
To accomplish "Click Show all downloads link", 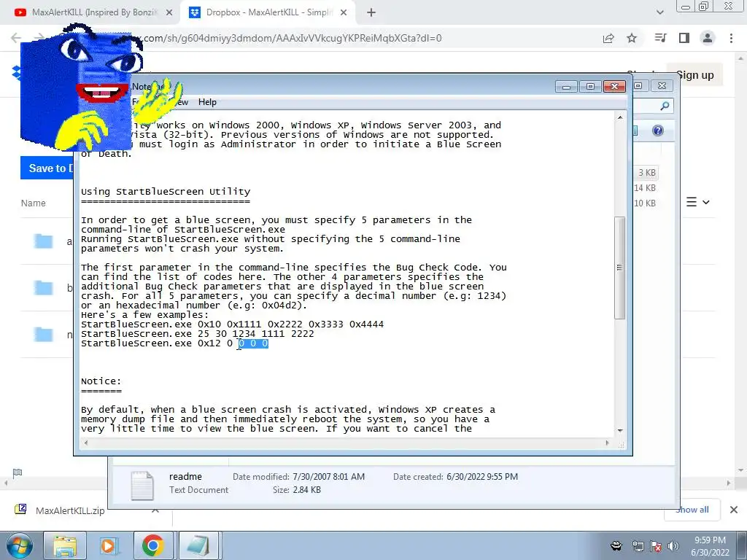I will [x=692, y=510].
